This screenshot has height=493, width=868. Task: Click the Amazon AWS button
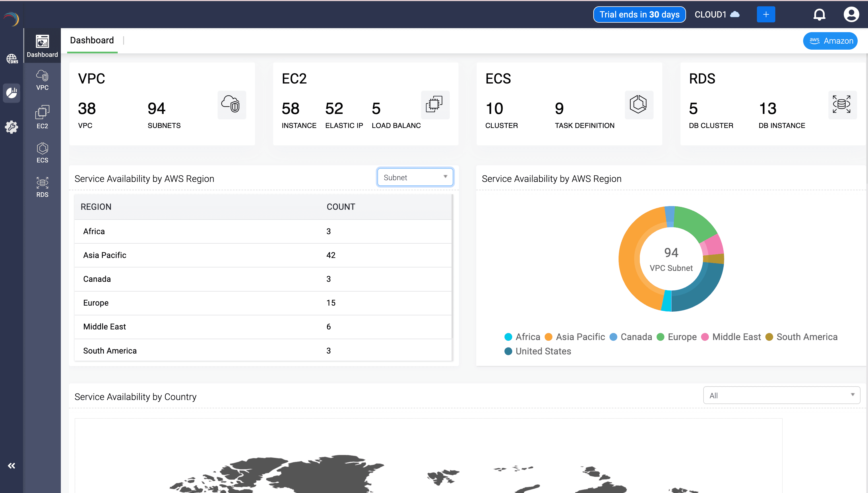[x=830, y=41]
